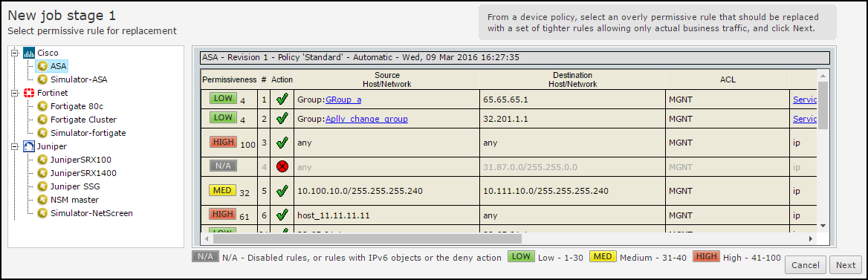868x280 pixels.
Task: Click the Juniper SSG device icon
Action: point(42,186)
